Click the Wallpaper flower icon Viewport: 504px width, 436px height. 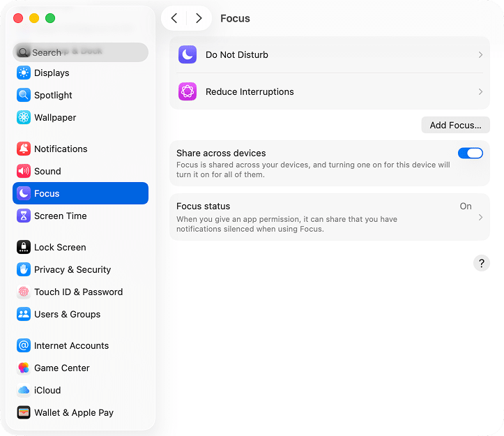pos(24,117)
